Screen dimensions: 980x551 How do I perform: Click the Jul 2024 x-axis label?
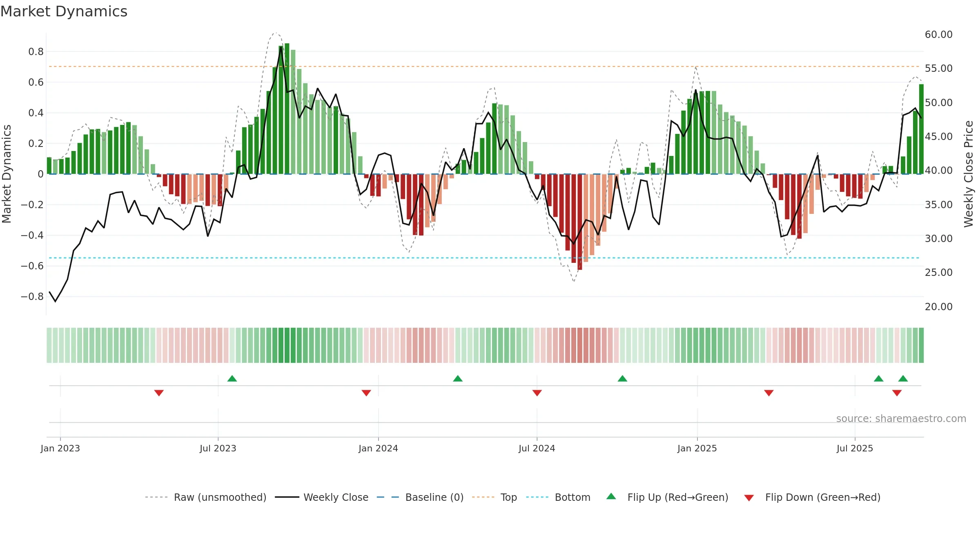(x=537, y=448)
